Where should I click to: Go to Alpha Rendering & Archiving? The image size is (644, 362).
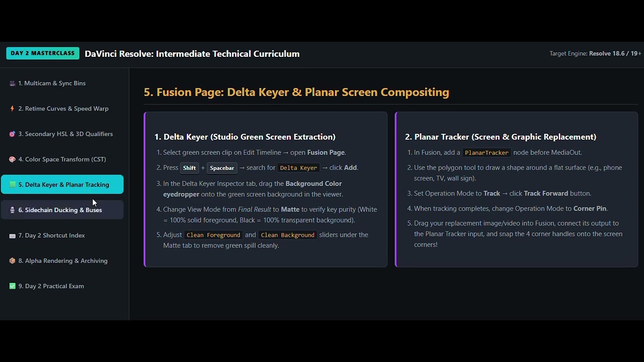click(62, 260)
